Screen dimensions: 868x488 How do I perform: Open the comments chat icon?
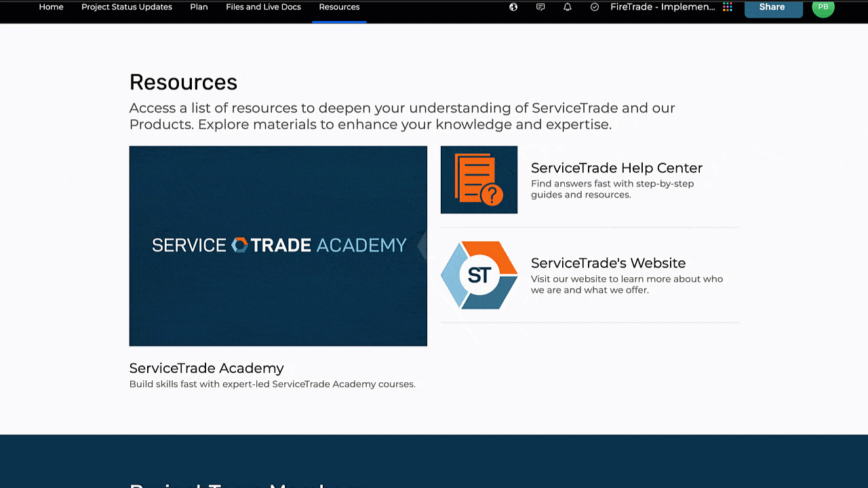(x=540, y=7)
